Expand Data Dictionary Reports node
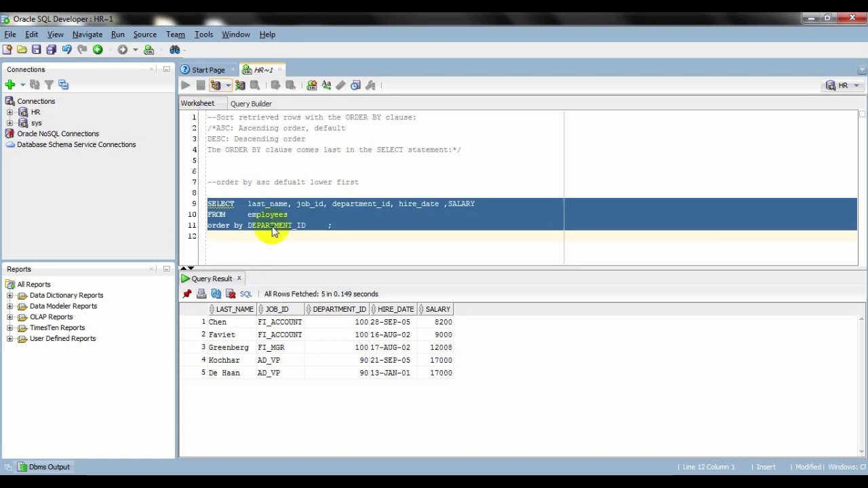This screenshot has width=868, height=488. (x=9, y=296)
